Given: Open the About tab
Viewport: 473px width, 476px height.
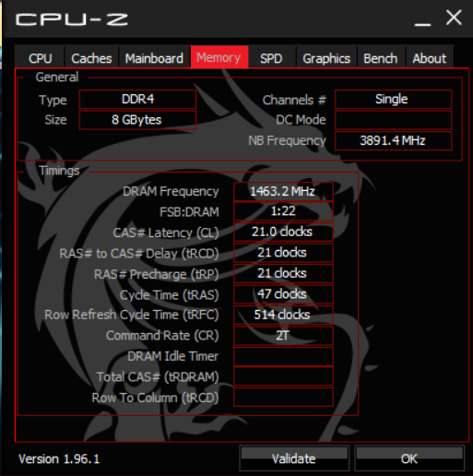Looking at the screenshot, I should pos(430,57).
